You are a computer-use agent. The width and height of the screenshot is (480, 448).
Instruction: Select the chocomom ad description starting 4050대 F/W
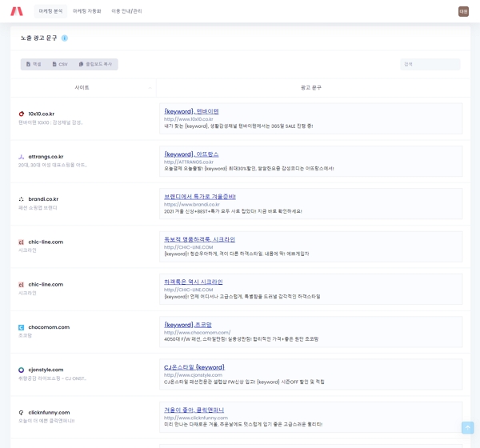click(x=242, y=339)
